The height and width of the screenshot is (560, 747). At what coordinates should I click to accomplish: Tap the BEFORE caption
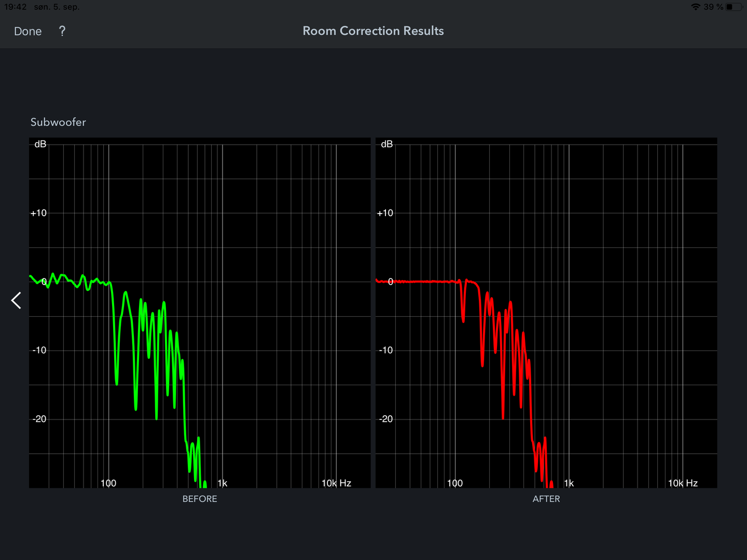[200, 499]
